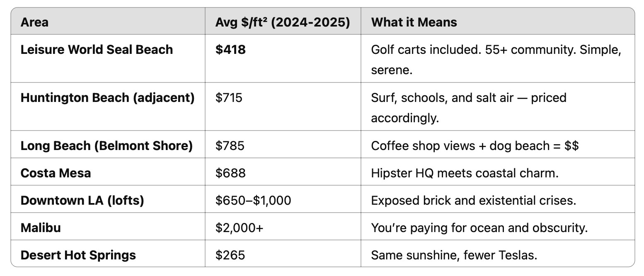Image resolution: width=644 pixels, height=276 pixels.
Task: Click the $650–$1,000 price range
Action: [253, 201]
